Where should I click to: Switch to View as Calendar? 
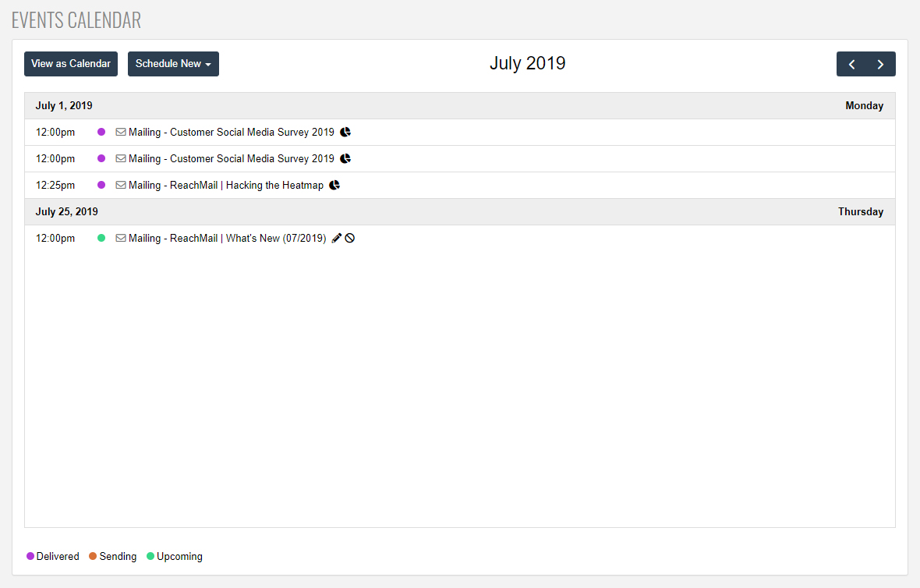[x=71, y=64]
